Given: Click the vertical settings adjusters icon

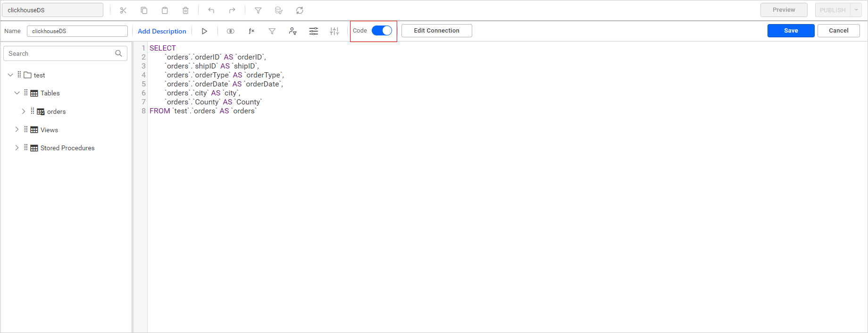Looking at the screenshot, I should [334, 31].
